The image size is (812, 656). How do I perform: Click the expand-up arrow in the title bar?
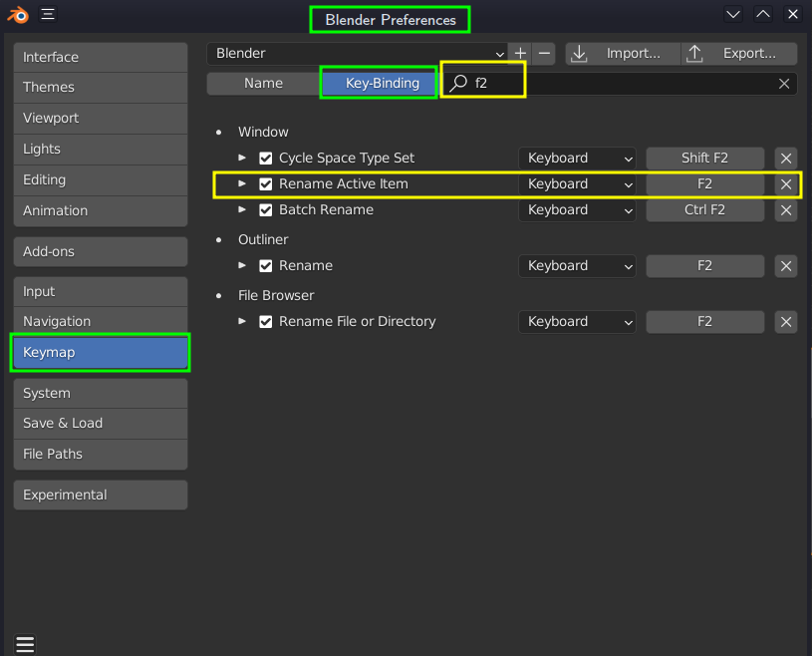click(763, 14)
